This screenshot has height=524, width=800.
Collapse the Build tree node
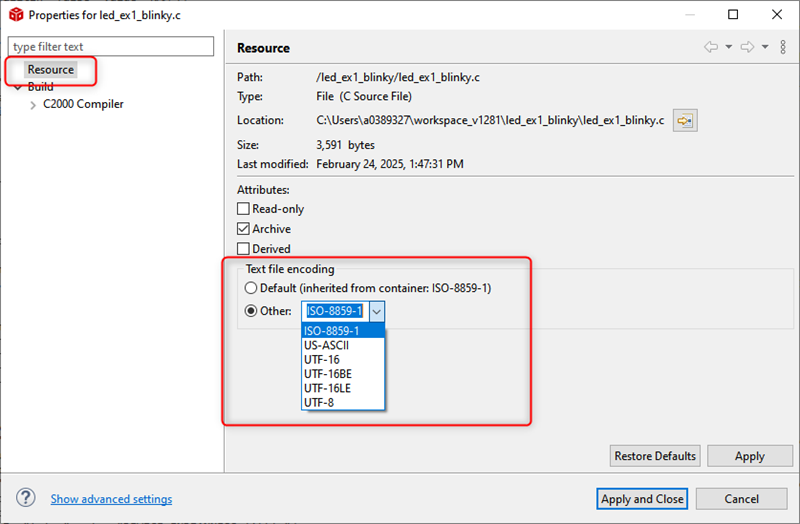tap(18, 88)
